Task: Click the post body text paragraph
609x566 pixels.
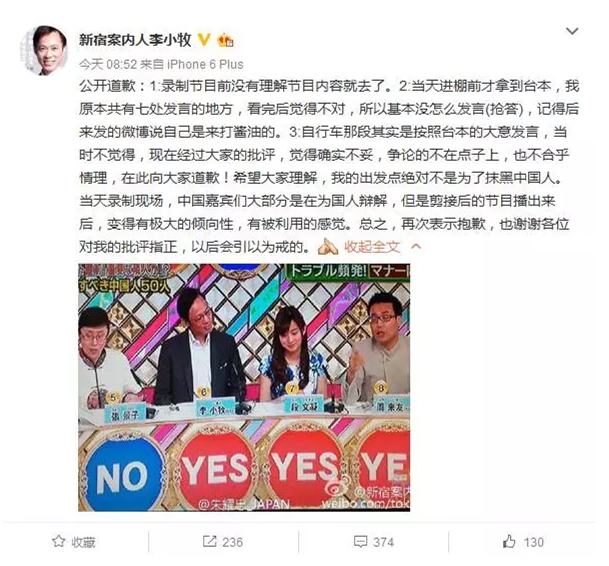Action: [329, 166]
